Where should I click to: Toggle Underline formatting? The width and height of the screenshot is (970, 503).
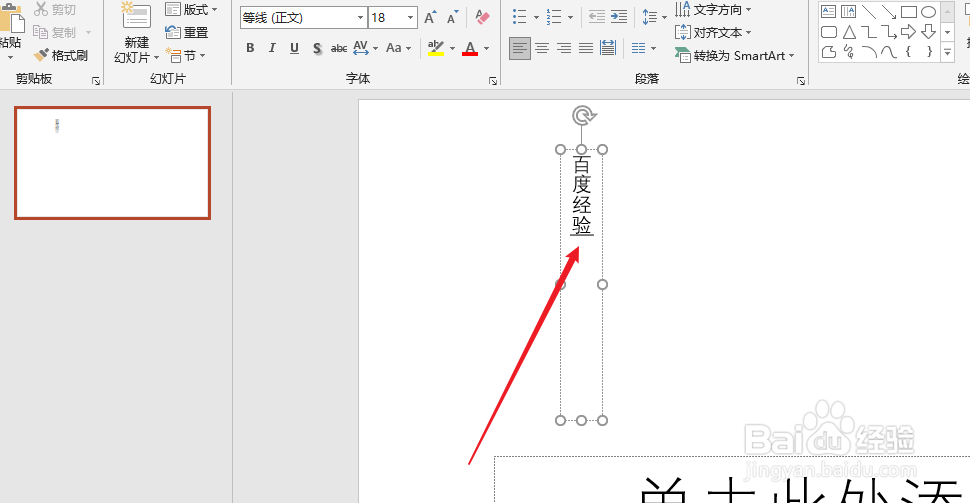(294, 48)
